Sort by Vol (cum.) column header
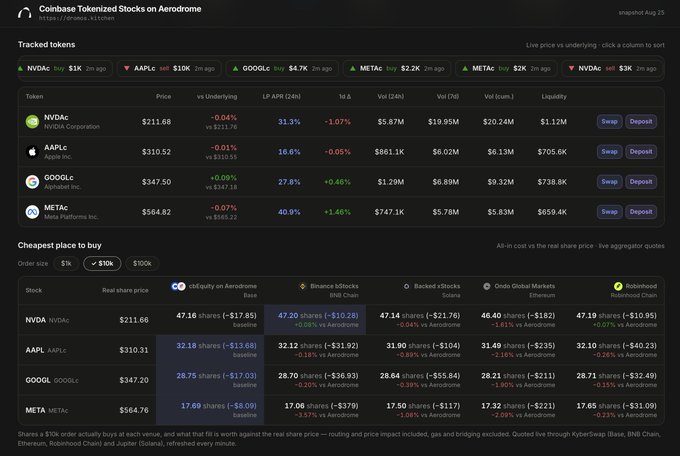The height and width of the screenshot is (456, 680). pos(499,97)
